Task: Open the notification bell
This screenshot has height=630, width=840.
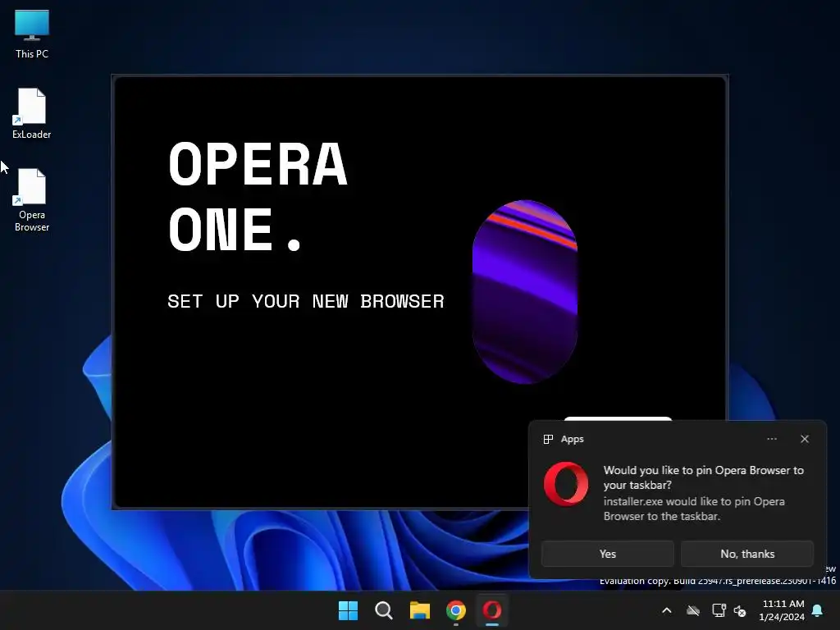Action: tap(818, 610)
